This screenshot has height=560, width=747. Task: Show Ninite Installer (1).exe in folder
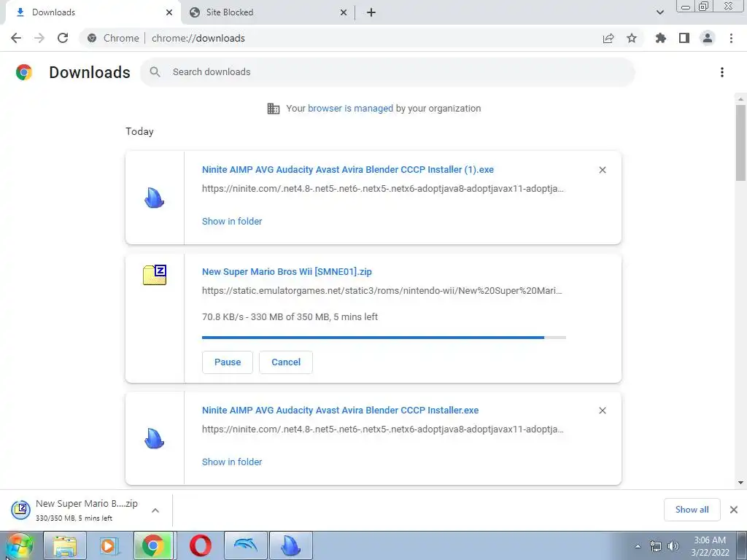[232, 222]
